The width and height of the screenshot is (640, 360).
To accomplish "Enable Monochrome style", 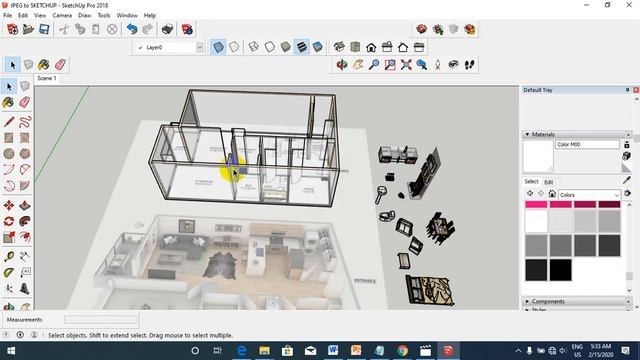I will [318, 47].
